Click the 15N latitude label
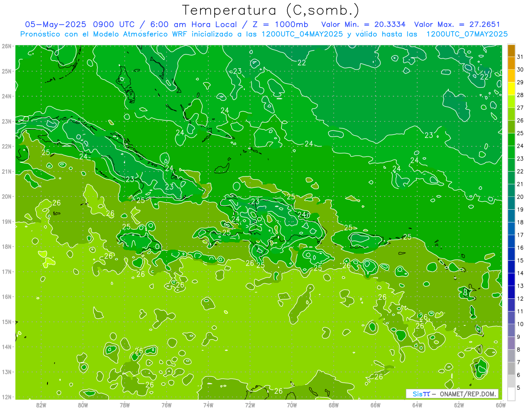532x411 pixels. pyautogui.click(x=7, y=322)
